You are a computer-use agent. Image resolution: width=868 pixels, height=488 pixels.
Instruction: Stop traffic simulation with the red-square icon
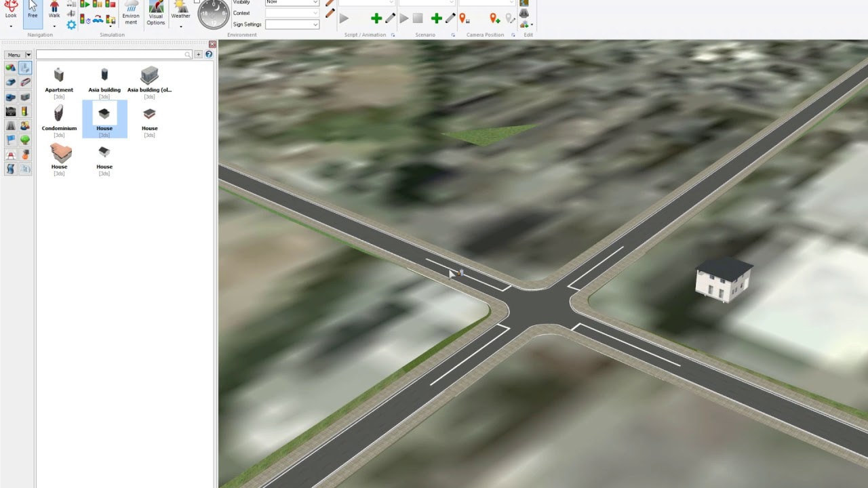(x=110, y=4)
